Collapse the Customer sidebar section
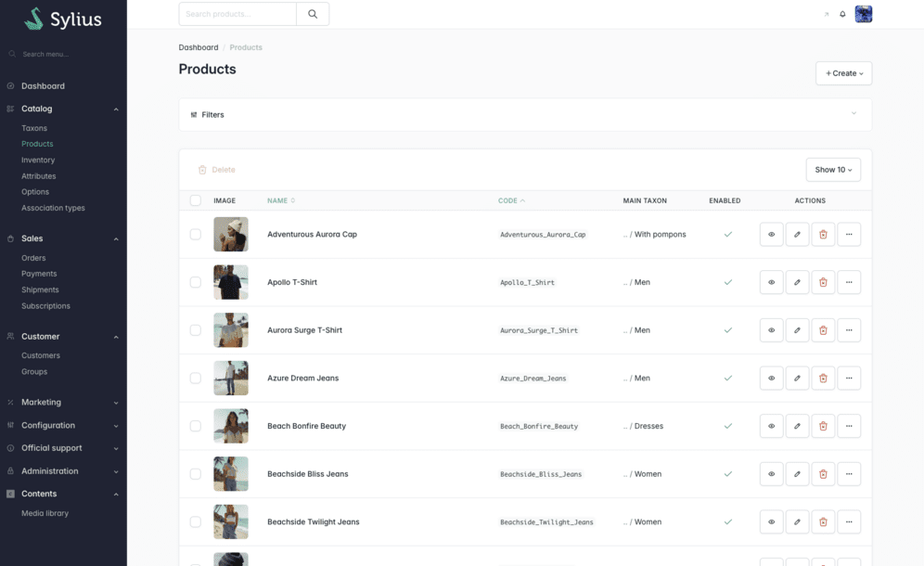924x566 pixels. [63, 336]
